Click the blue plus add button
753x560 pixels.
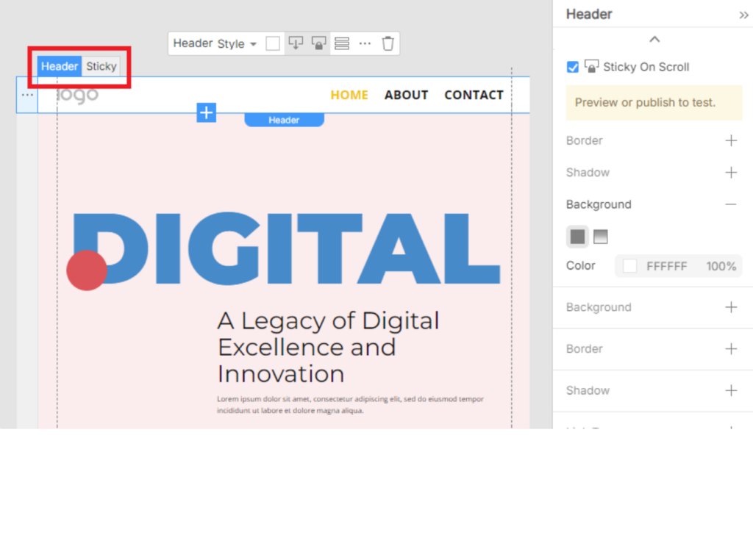point(207,112)
